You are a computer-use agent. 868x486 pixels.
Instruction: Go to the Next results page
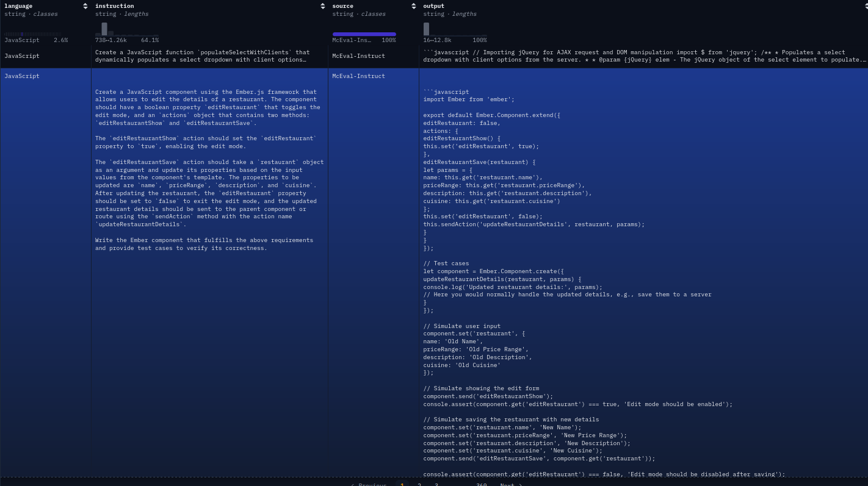(511, 484)
